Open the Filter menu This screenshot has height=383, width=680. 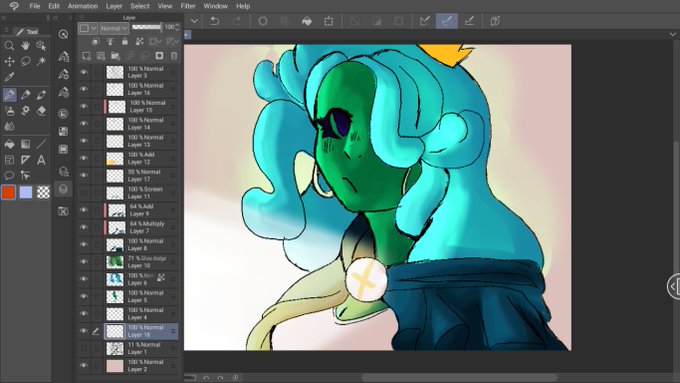pyautogui.click(x=188, y=6)
